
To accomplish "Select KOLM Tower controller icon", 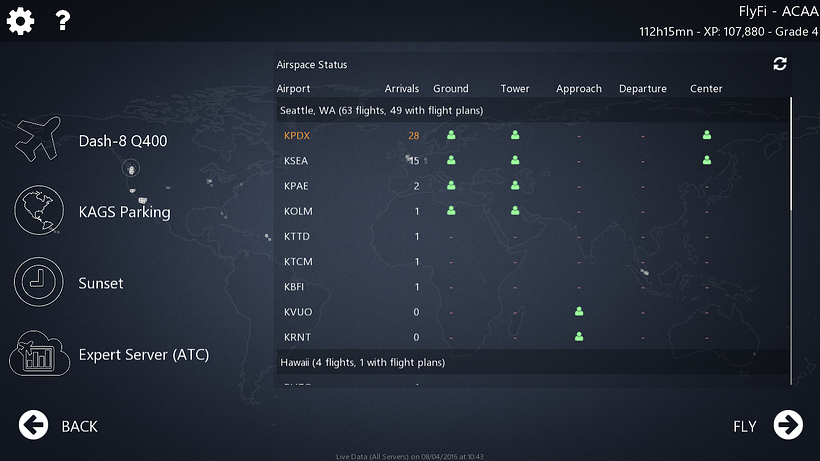I will (515, 211).
